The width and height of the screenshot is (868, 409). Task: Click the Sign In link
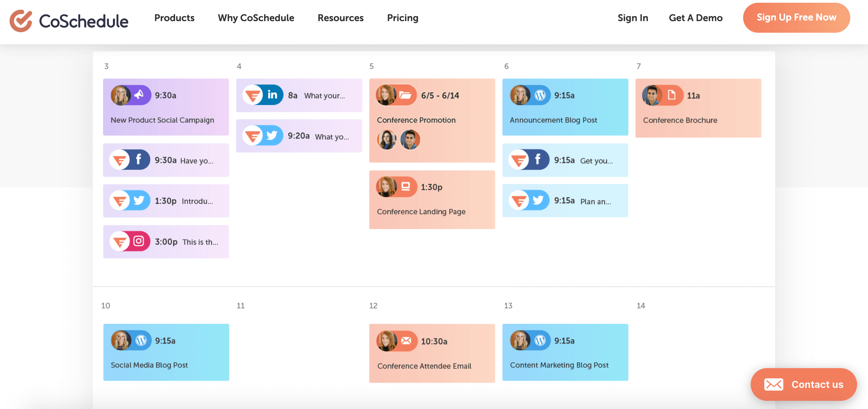pos(633,18)
